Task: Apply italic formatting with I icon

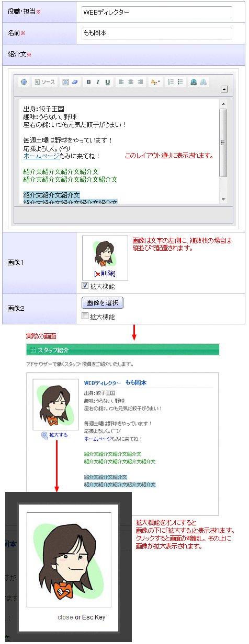Action: [98, 82]
